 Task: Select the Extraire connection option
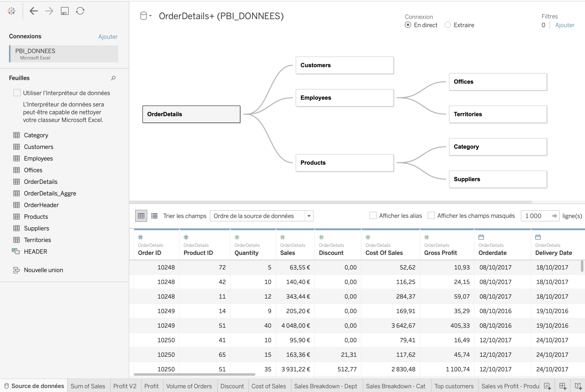coord(448,25)
